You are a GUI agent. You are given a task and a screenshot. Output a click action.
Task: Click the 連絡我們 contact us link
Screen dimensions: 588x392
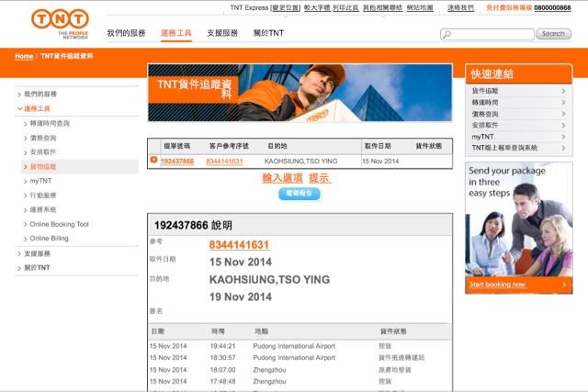click(461, 8)
